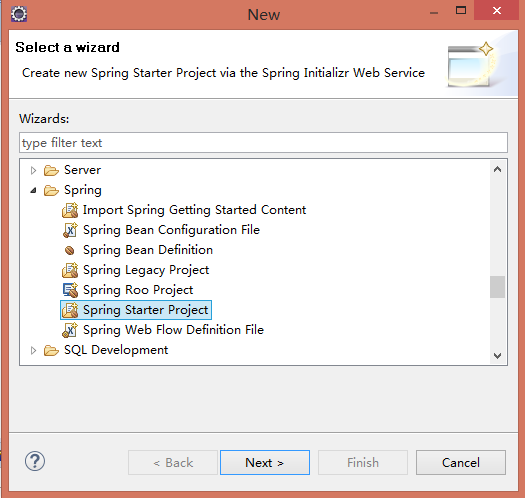
Task: Click the Spring folder icon
Action: pyautogui.click(x=51, y=190)
